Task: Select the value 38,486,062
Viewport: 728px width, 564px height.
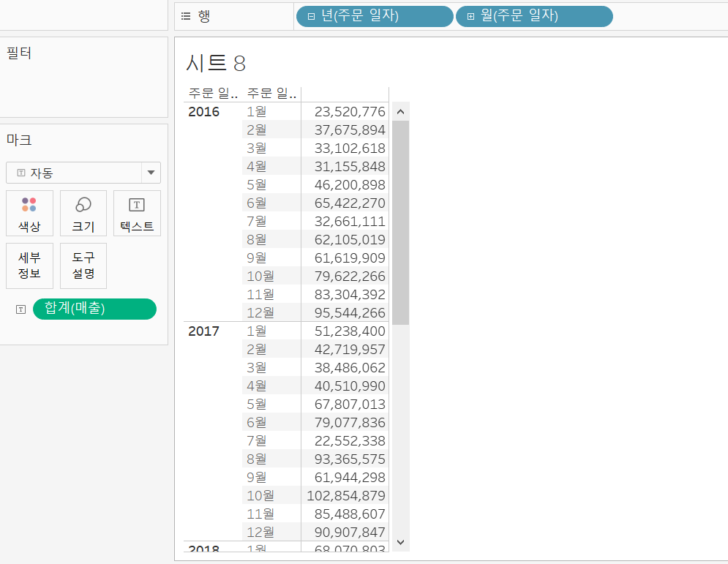Action: coord(350,368)
